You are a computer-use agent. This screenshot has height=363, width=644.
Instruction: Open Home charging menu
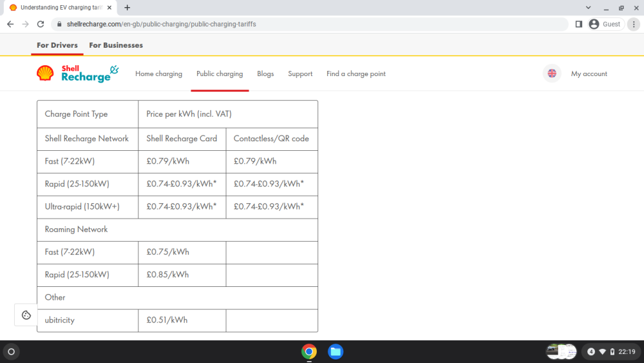(x=158, y=74)
